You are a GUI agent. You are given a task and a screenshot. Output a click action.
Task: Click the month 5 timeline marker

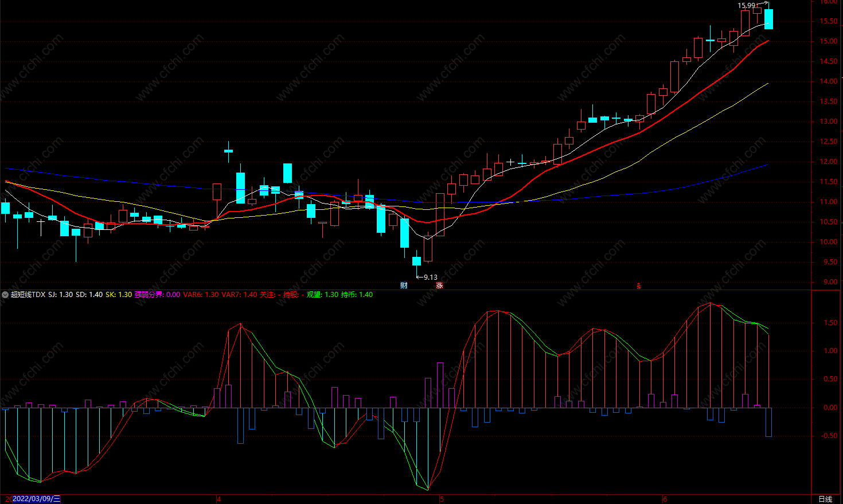click(442, 499)
